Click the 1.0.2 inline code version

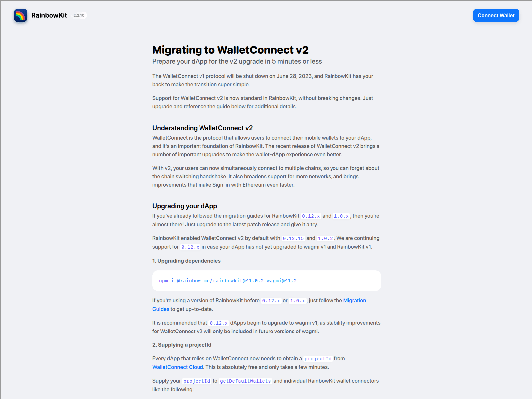coord(325,238)
